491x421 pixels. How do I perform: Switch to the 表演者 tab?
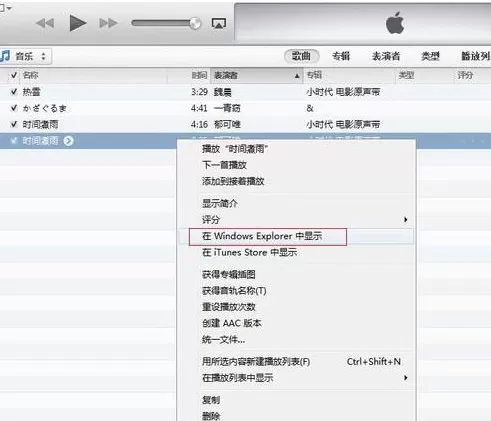coord(386,56)
